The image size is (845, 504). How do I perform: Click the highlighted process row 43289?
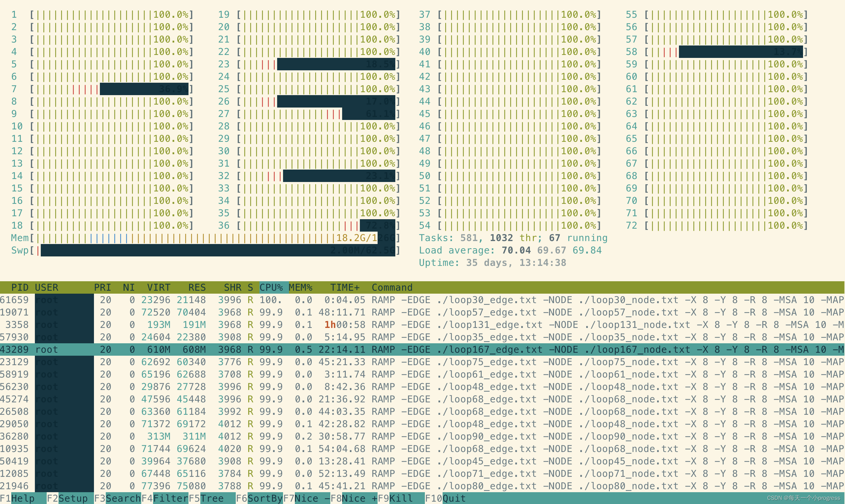pyautogui.click(x=422, y=349)
